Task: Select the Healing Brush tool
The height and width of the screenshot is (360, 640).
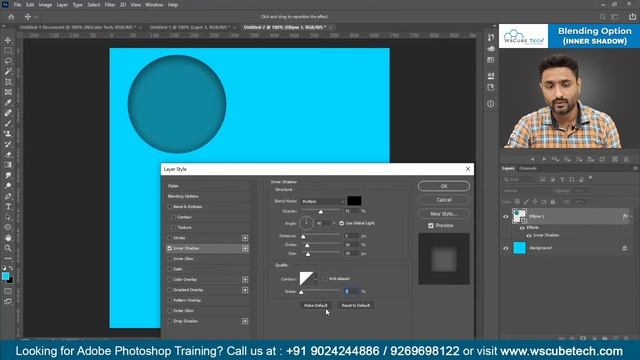Action: 8,113
